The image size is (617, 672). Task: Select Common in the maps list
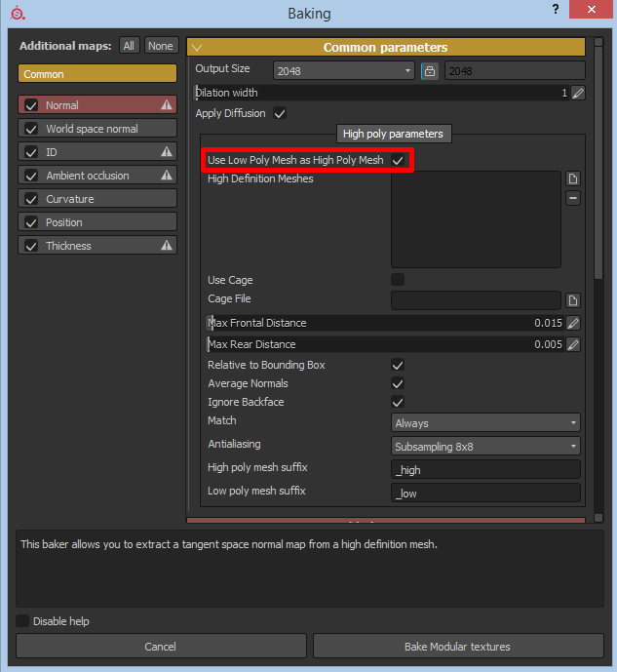[x=96, y=74]
